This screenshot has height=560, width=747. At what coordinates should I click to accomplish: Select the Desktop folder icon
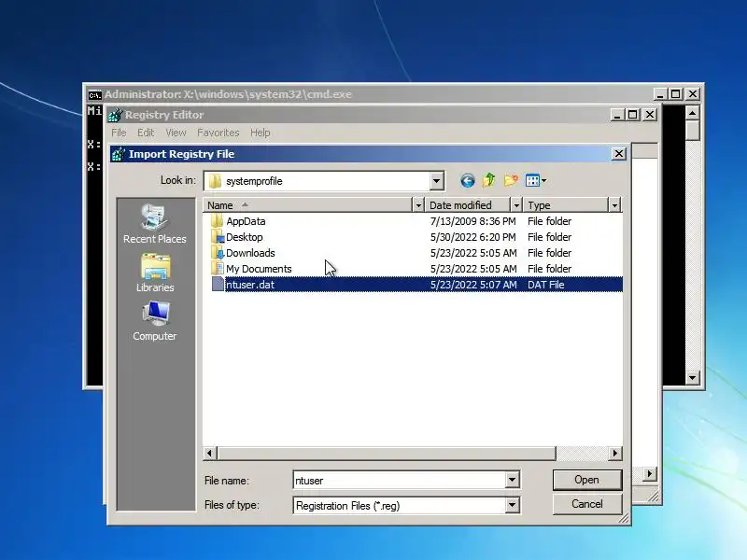pyautogui.click(x=217, y=237)
